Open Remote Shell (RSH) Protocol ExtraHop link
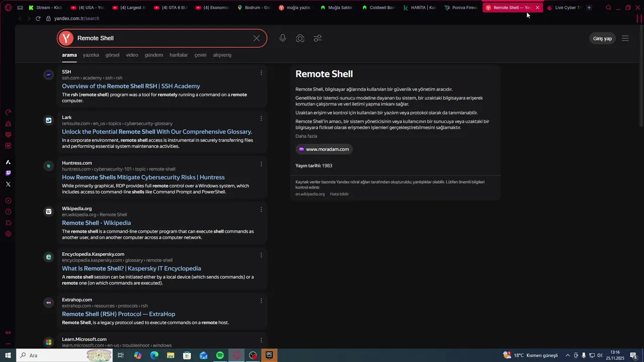This screenshot has width=644, height=362. pos(118,314)
